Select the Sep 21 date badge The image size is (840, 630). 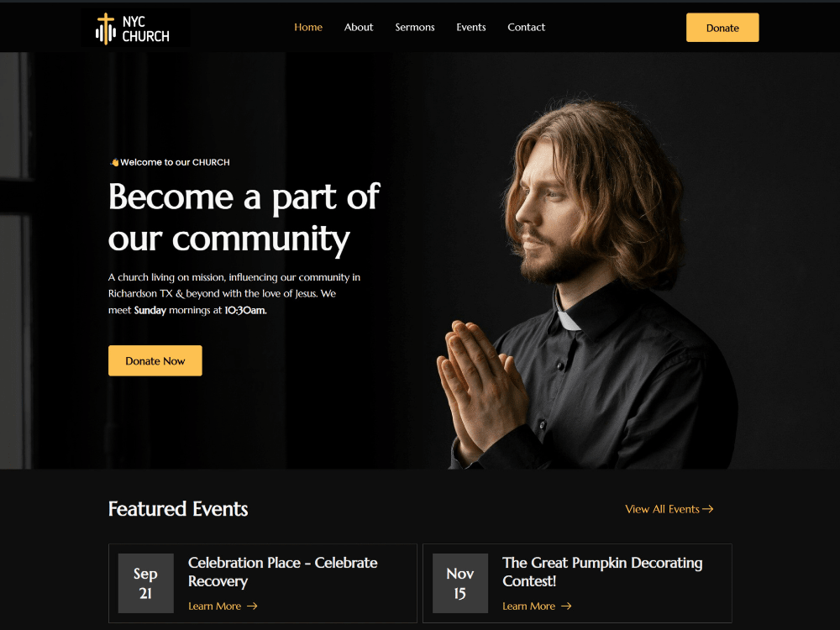145,583
